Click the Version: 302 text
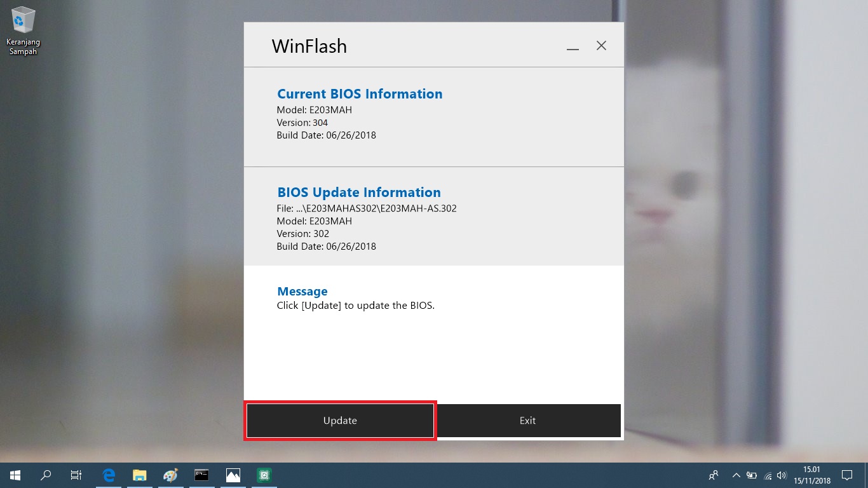Screen dimensions: 868x488 point(303,234)
